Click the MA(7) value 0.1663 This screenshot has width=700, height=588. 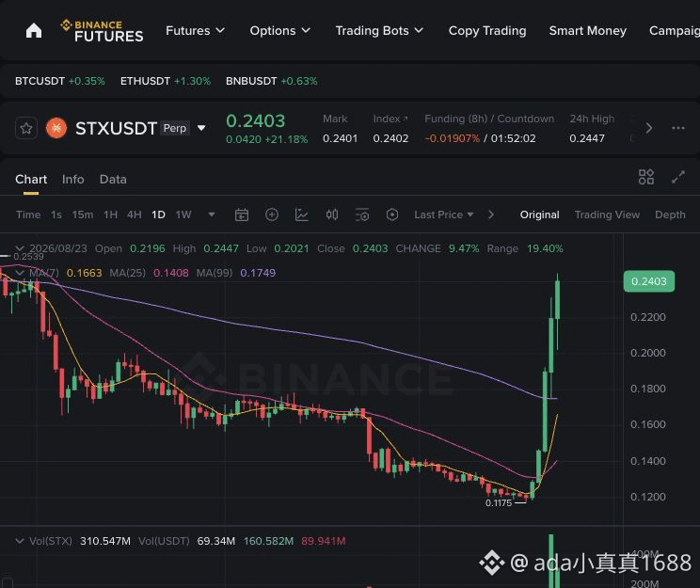84,273
